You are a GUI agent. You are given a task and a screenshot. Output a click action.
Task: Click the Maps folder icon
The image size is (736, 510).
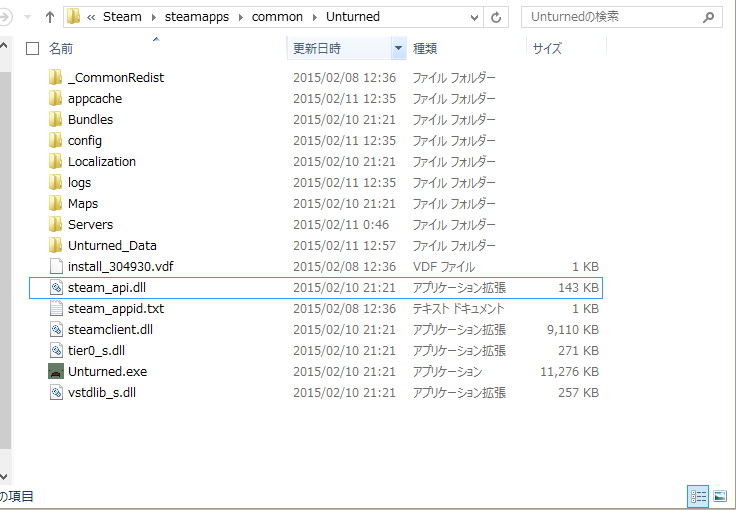pyautogui.click(x=55, y=203)
